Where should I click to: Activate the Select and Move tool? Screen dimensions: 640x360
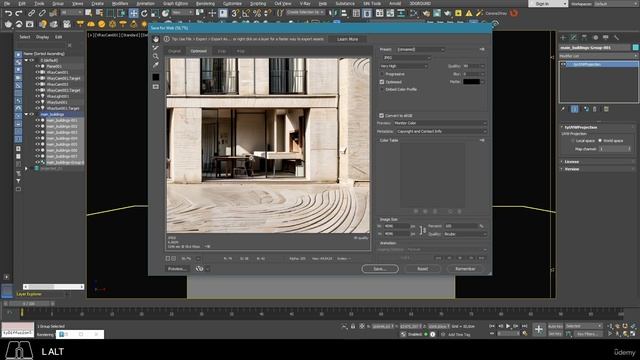click(x=133, y=13)
